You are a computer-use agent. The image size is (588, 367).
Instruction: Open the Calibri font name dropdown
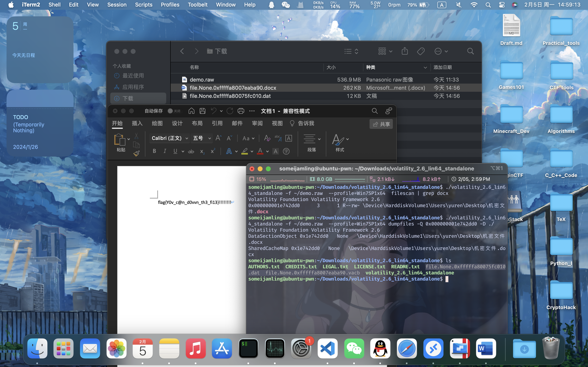point(187,138)
